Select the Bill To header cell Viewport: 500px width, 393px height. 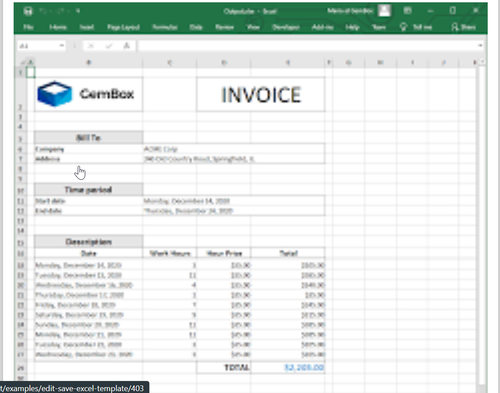(89, 137)
